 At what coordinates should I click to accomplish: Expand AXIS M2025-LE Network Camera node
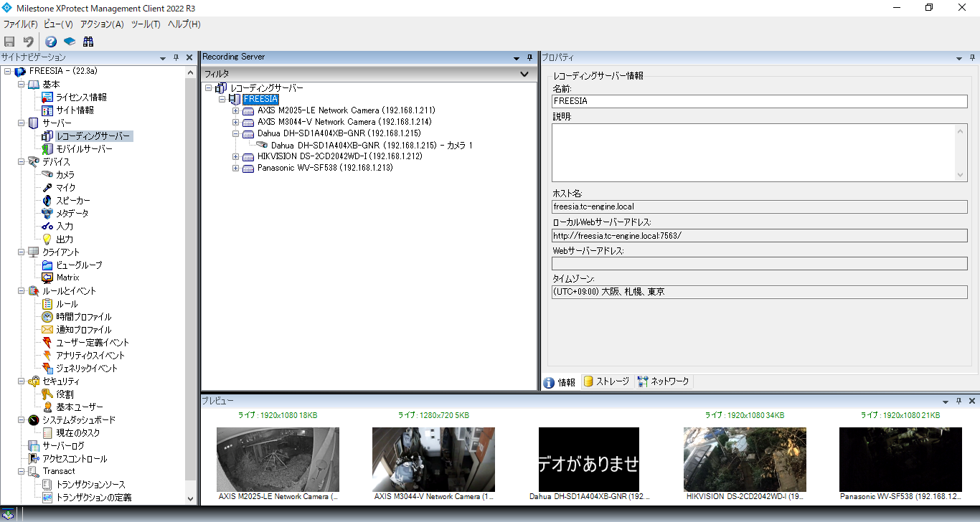(235, 110)
